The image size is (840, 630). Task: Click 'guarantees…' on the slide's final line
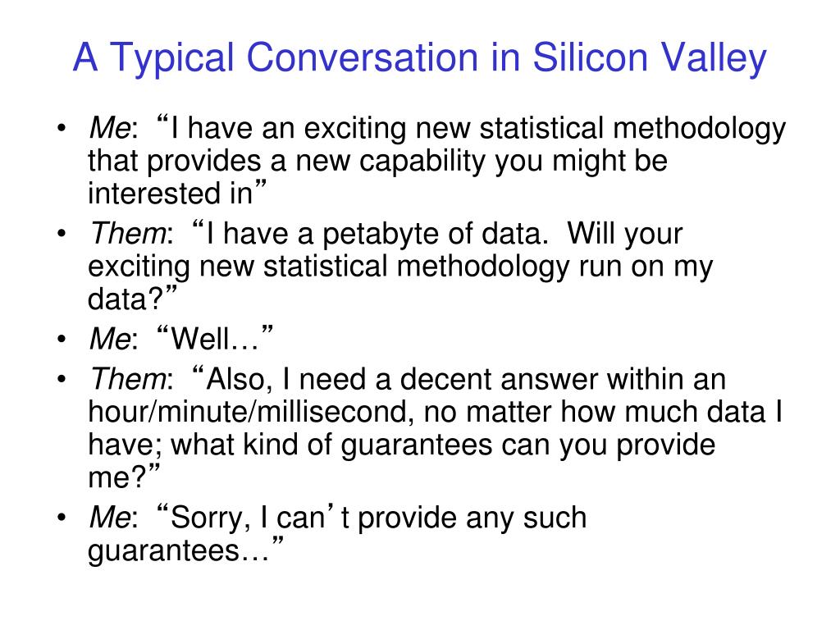pyautogui.click(x=180, y=552)
